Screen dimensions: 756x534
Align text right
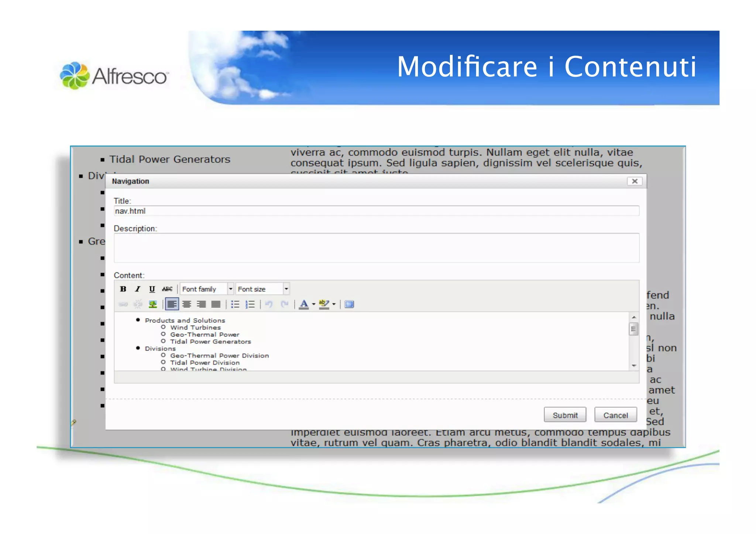(x=201, y=304)
